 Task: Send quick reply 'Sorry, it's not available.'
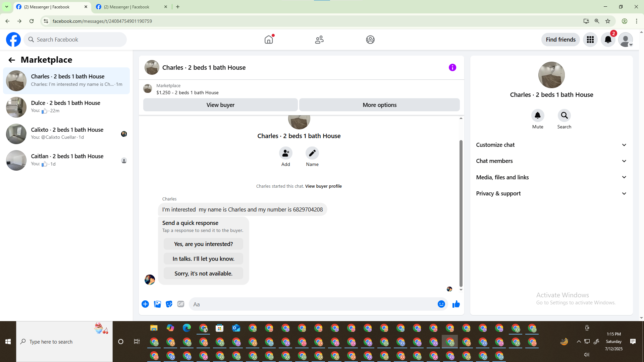point(203,274)
